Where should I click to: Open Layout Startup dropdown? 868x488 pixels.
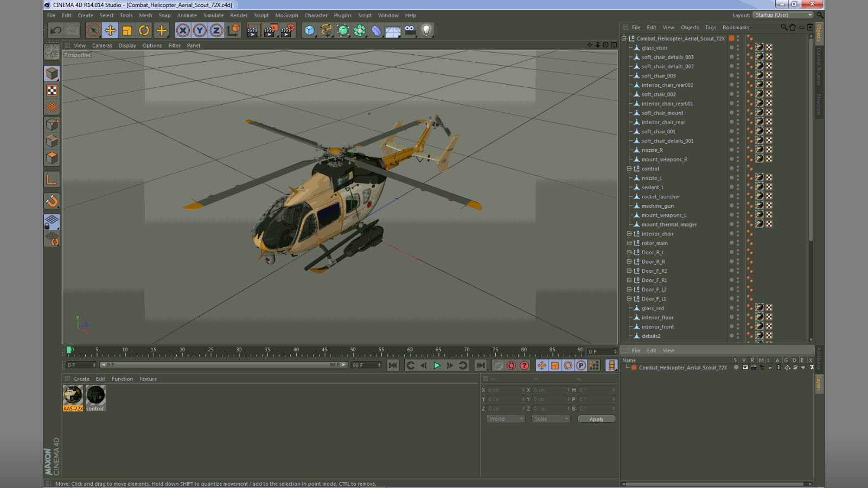tap(783, 15)
